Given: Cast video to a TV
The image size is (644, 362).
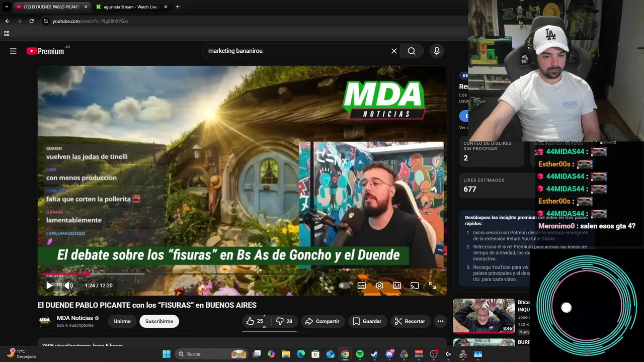Looking at the screenshot, I should coord(415,285).
